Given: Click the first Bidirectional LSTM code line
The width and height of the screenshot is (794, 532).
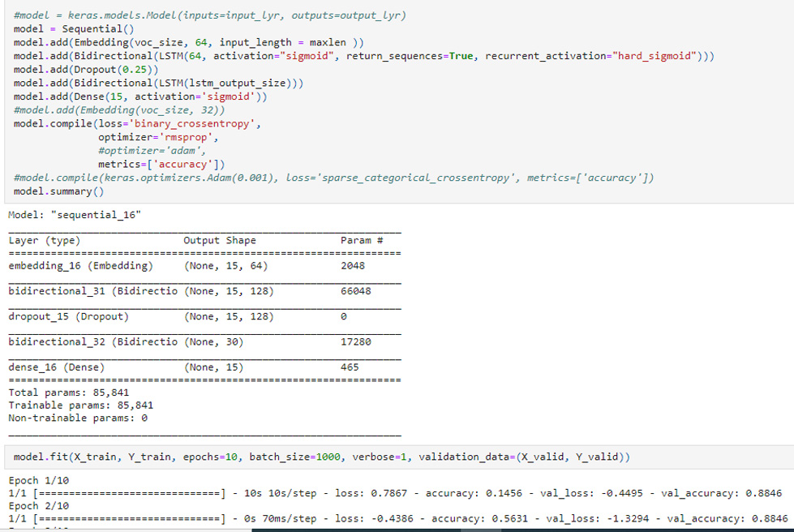Looking at the screenshot, I should (364, 56).
